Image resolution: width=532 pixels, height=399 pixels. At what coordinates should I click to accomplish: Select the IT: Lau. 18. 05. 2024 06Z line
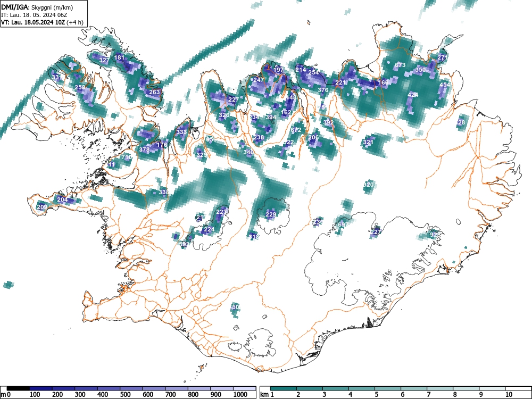[34, 15]
